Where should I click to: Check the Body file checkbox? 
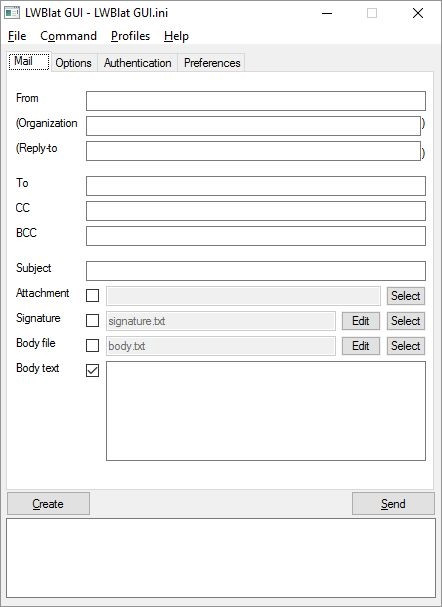pos(92,346)
